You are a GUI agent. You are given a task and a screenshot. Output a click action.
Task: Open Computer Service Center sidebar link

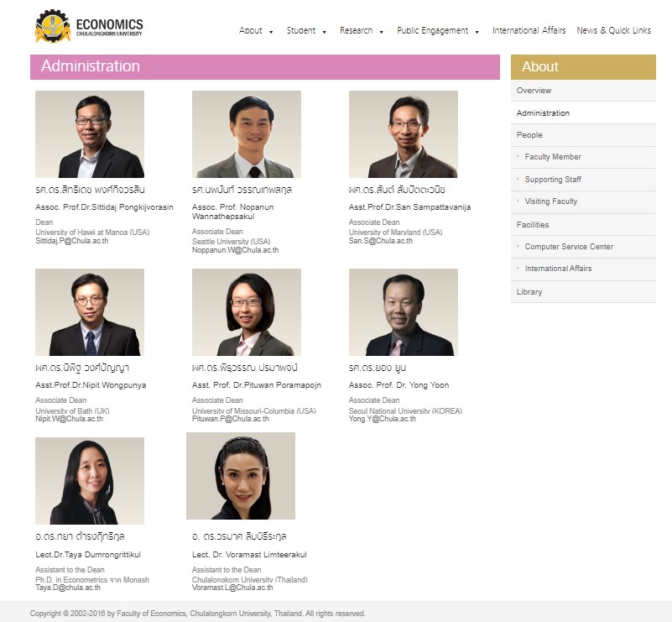pos(568,247)
